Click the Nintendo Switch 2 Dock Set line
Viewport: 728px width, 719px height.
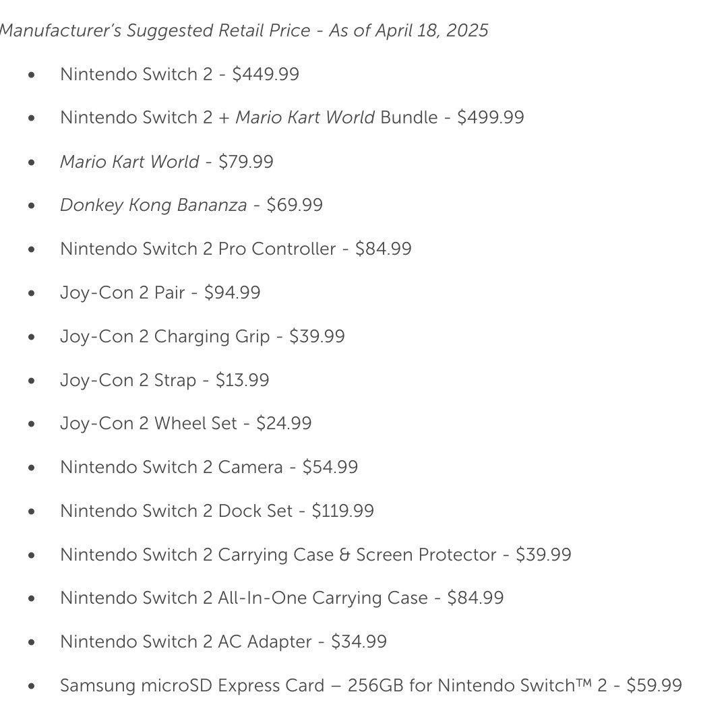pos(217,511)
